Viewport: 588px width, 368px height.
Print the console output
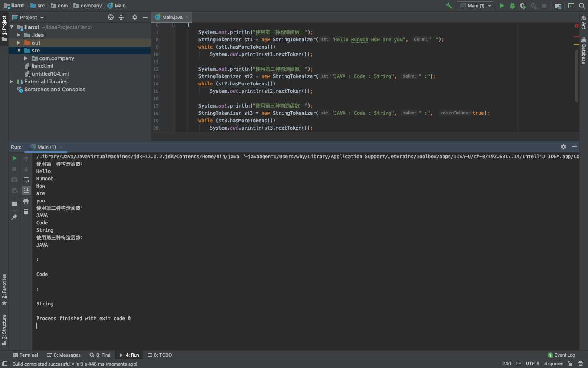[26, 201]
